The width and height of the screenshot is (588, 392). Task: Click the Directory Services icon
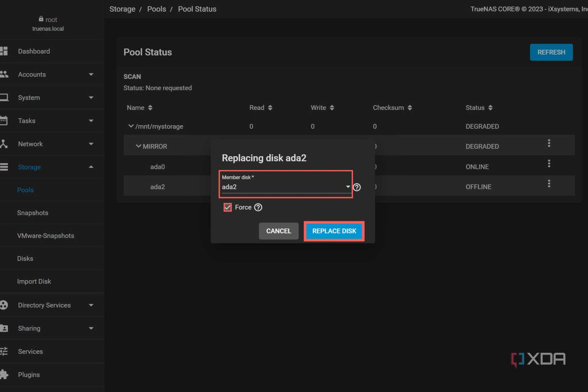coord(4,305)
